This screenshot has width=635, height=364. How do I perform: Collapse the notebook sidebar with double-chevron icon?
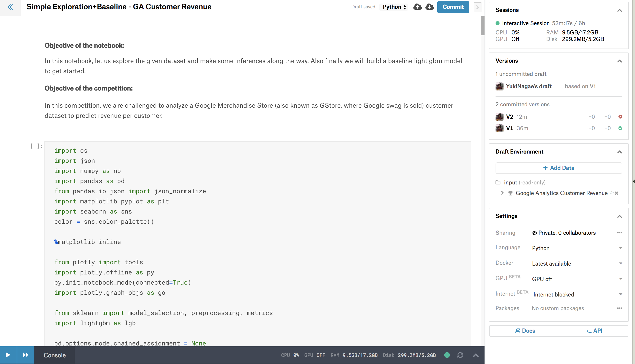pos(10,7)
